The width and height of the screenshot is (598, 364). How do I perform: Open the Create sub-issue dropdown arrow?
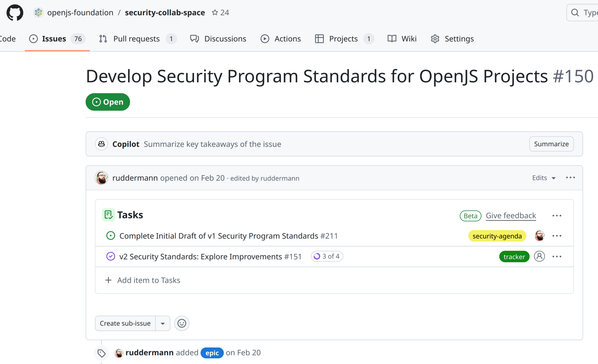163,323
